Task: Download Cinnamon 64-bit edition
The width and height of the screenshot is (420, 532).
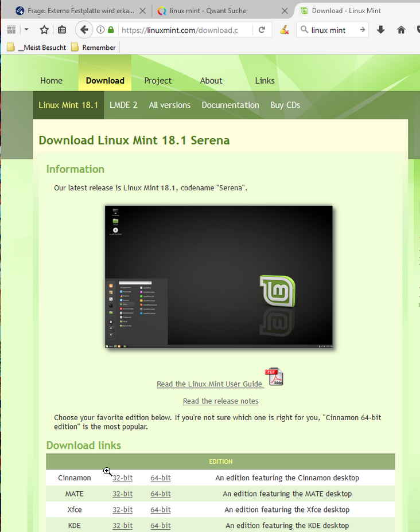Action: coord(161,478)
